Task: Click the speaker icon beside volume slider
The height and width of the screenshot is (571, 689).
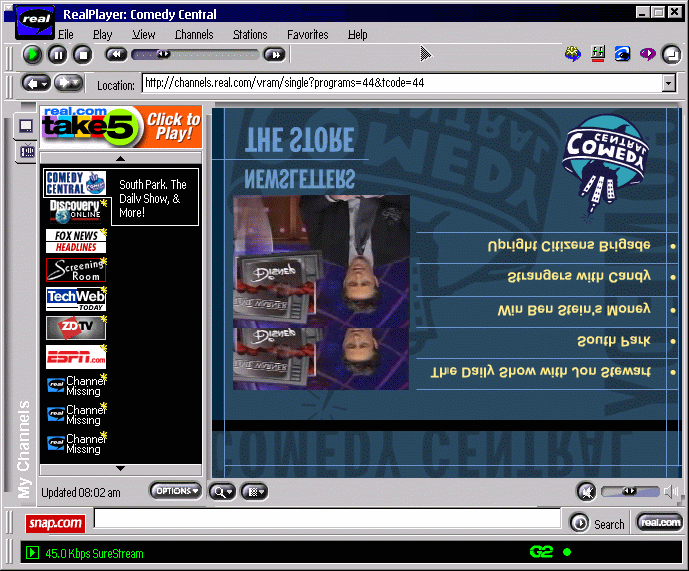Action: click(x=671, y=491)
